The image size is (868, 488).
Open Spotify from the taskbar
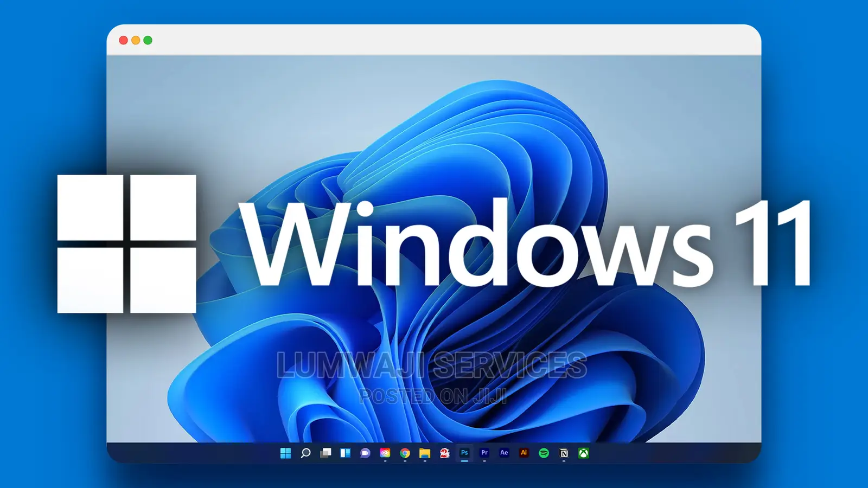[544, 453]
